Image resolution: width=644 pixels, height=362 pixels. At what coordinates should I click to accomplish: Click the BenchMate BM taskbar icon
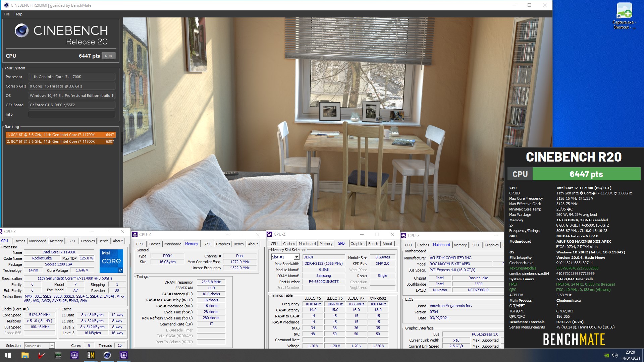[x=91, y=355]
